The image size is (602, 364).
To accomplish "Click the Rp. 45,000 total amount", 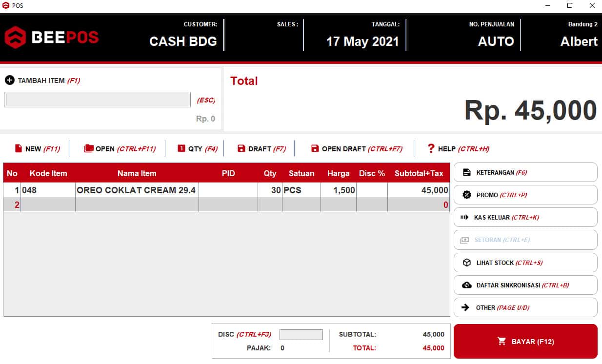I will [531, 110].
